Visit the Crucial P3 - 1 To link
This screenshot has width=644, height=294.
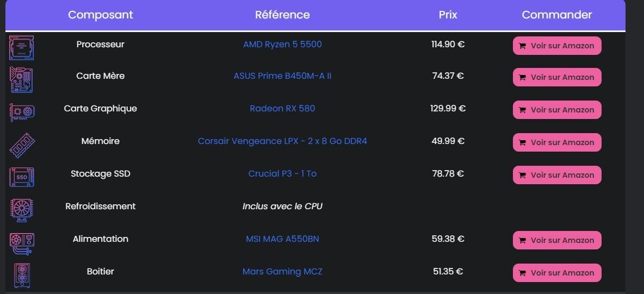(x=283, y=174)
